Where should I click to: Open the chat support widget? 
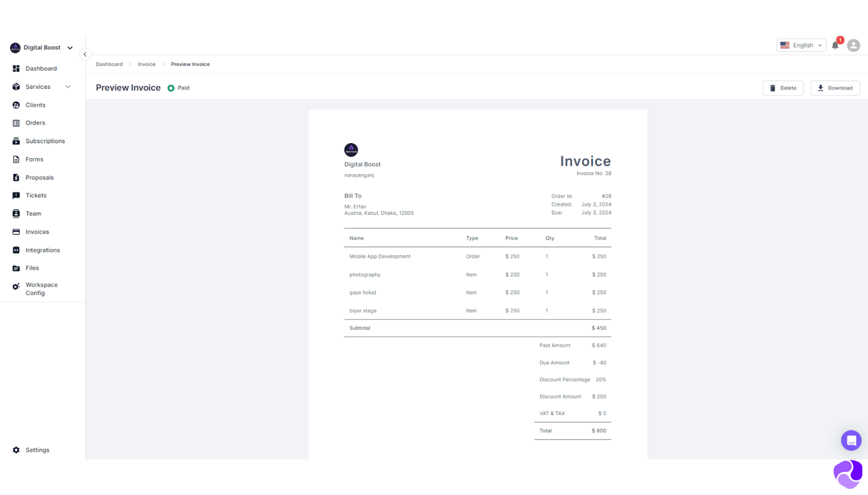pos(851,440)
